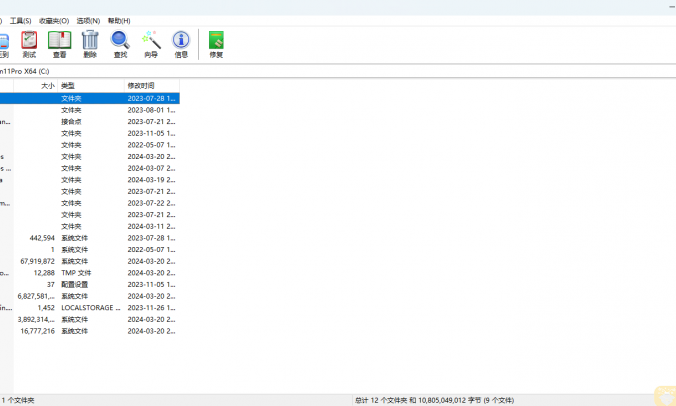Open the 查找 (Find) magnifier icon
The height and width of the screenshot is (406, 676).
coord(120,44)
